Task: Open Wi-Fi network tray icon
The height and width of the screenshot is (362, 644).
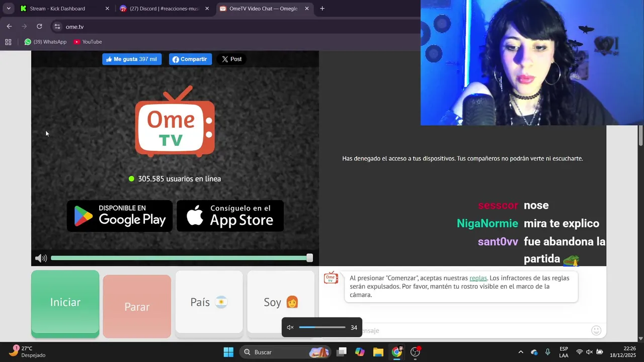Action: pyautogui.click(x=580, y=352)
